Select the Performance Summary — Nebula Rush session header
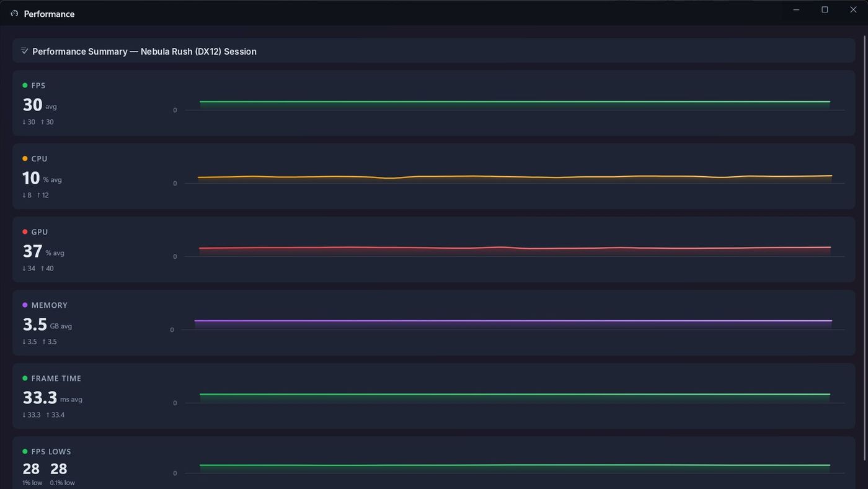Screen dimensions: 868x489 coord(433,51)
